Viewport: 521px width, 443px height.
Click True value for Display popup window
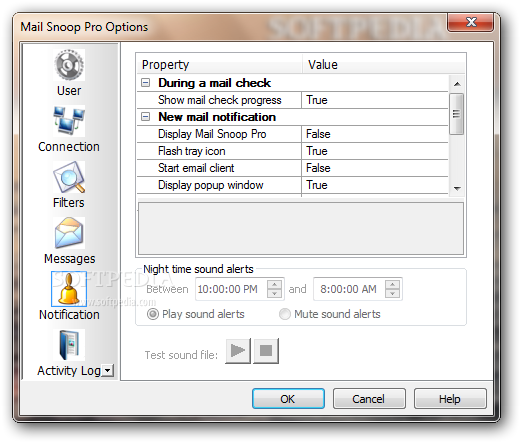tap(375, 185)
